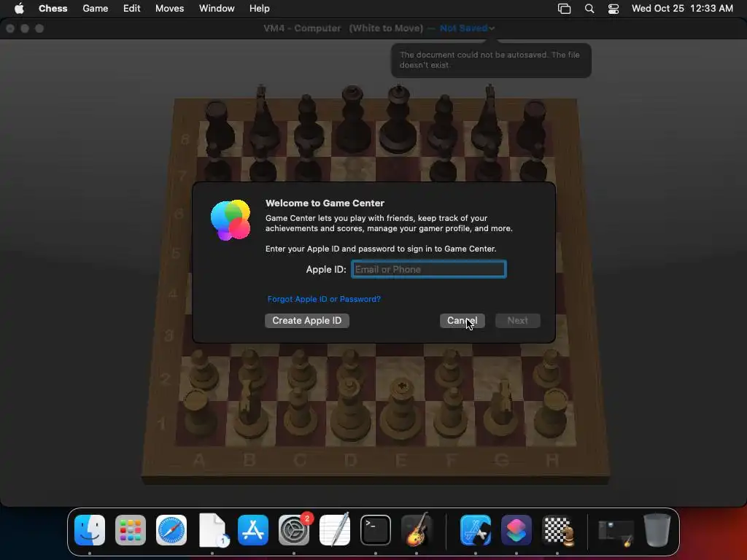Click the Create Apple ID button
747x560 pixels.
(x=307, y=321)
